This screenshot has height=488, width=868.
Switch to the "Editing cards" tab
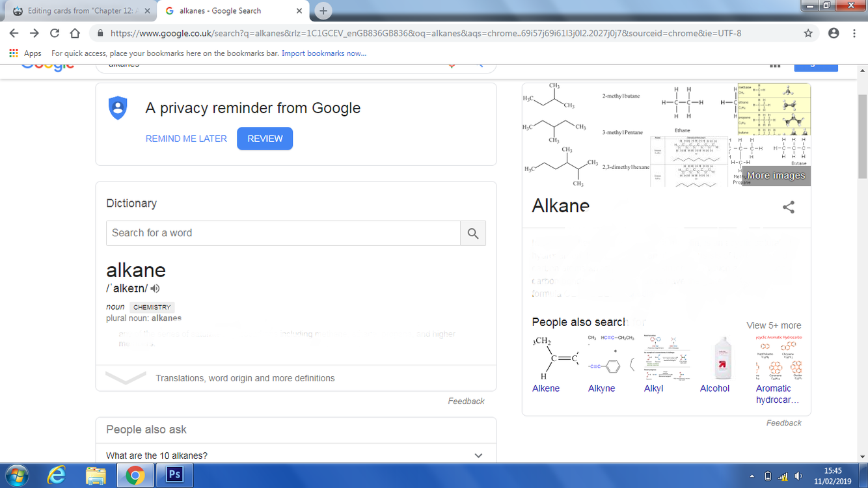[x=81, y=11]
